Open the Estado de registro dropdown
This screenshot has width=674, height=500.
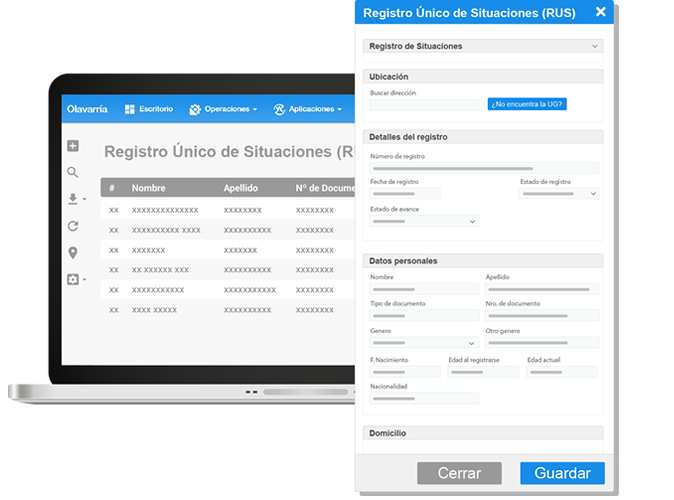(x=559, y=193)
